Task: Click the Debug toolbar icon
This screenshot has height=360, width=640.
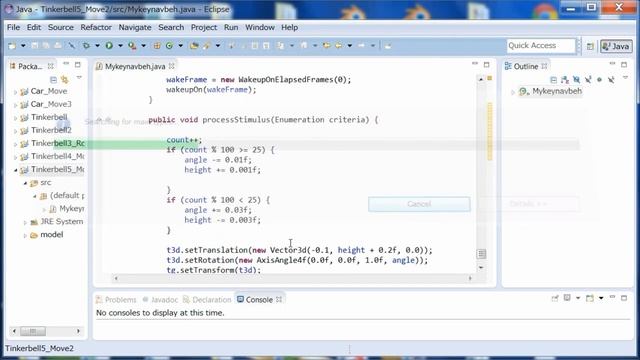Action: 86,46
